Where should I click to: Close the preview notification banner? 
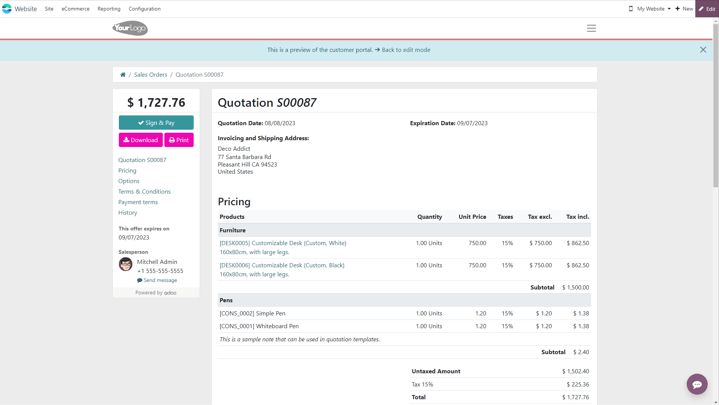(703, 49)
